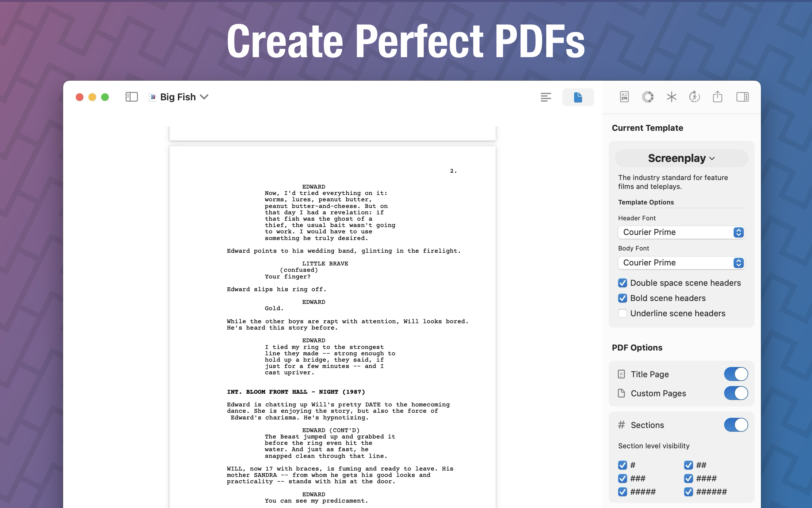Click 'Your finger?' dialogue line

[x=288, y=277]
